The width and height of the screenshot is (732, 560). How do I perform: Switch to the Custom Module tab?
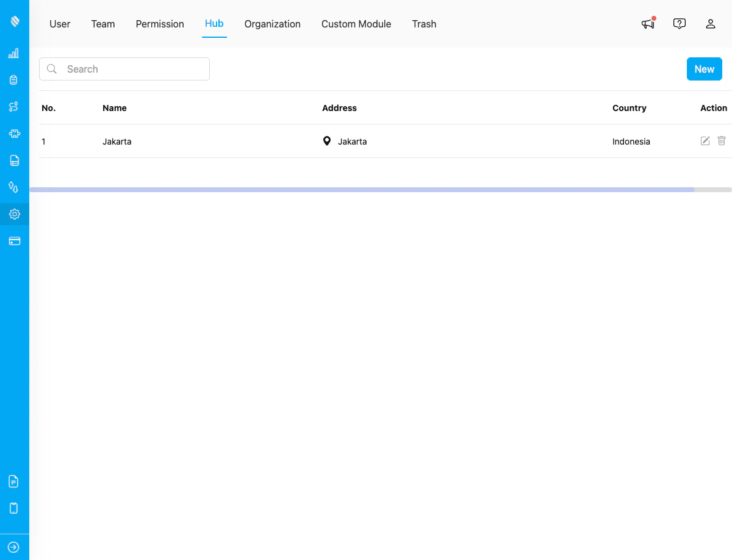(356, 24)
